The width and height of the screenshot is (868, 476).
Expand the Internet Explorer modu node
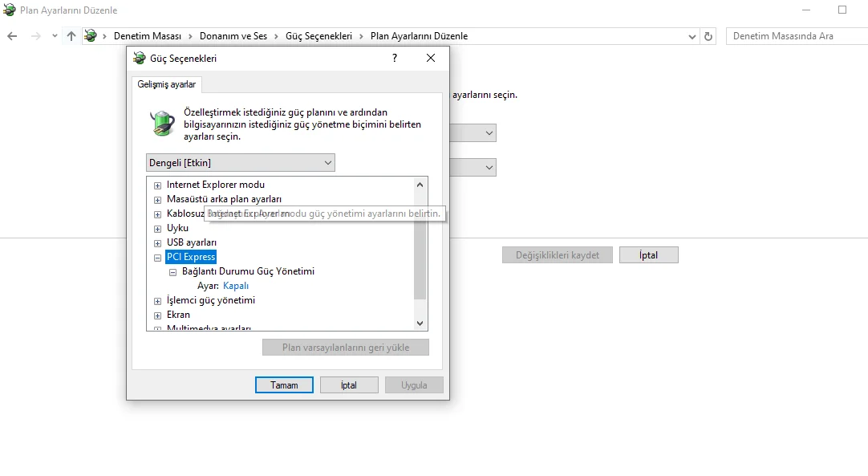158,185
